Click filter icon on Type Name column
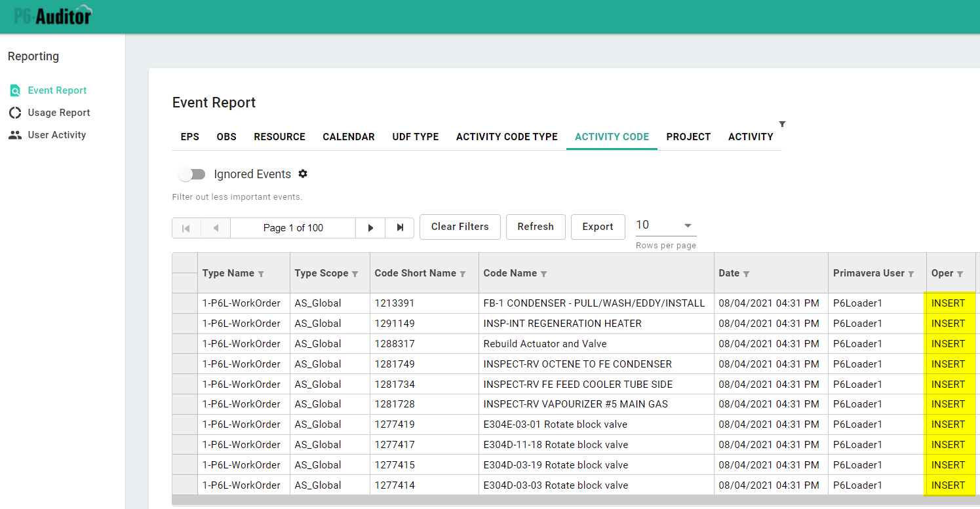 [x=262, y=274]
